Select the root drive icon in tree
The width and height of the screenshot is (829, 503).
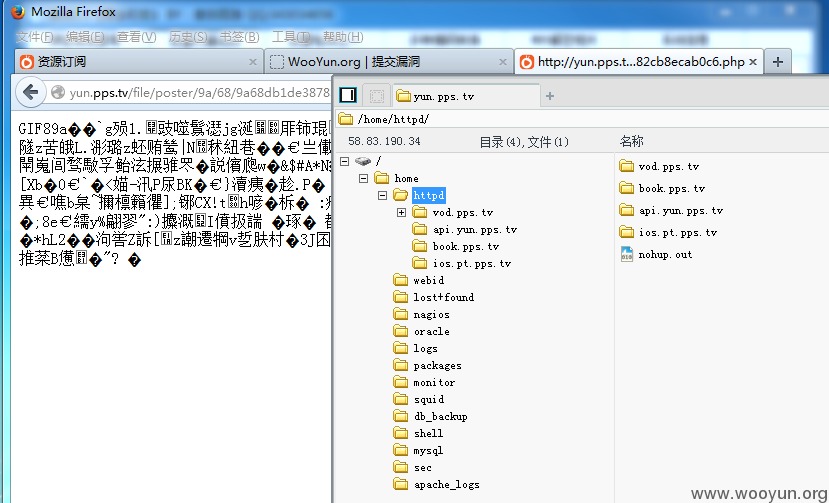[x=363, y=161]
